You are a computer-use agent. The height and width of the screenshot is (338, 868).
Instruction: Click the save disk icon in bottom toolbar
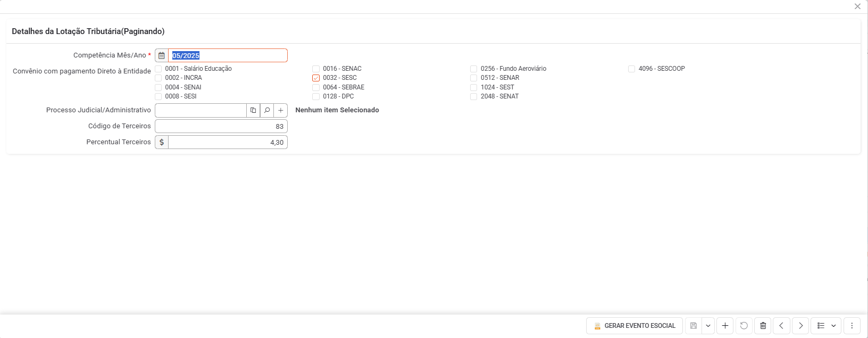pyautogui.click(x=694, y=326)
